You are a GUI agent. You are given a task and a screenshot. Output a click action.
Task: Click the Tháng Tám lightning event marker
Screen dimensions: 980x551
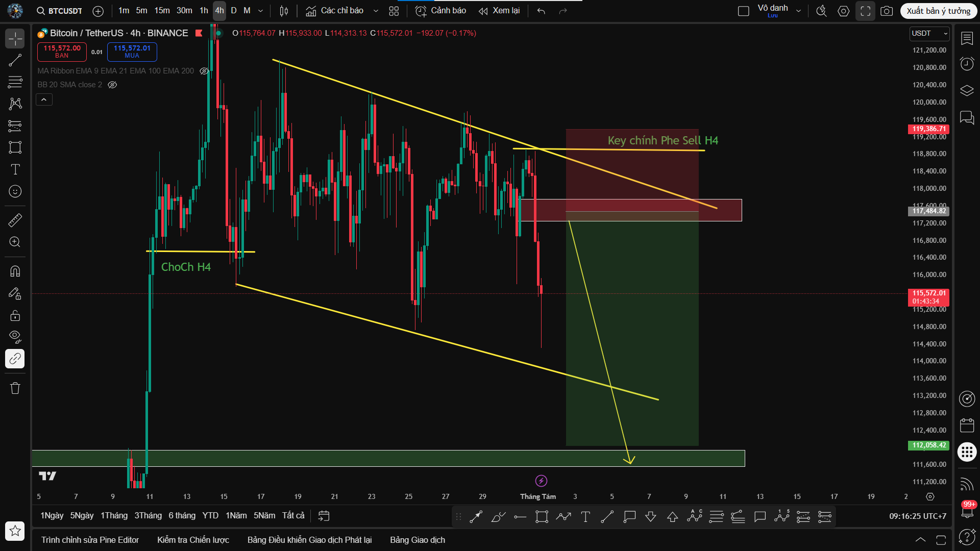click(x=541, y=481)
